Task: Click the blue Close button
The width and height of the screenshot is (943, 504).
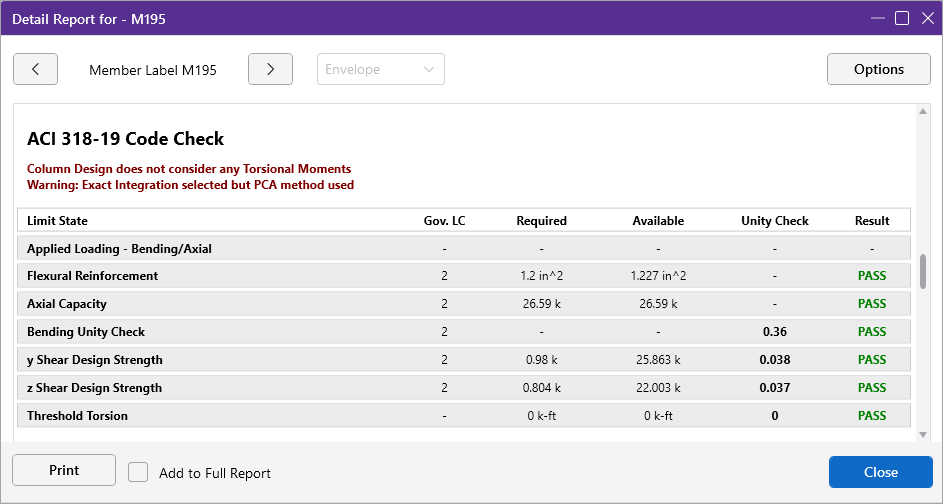Action: (880, 472)
